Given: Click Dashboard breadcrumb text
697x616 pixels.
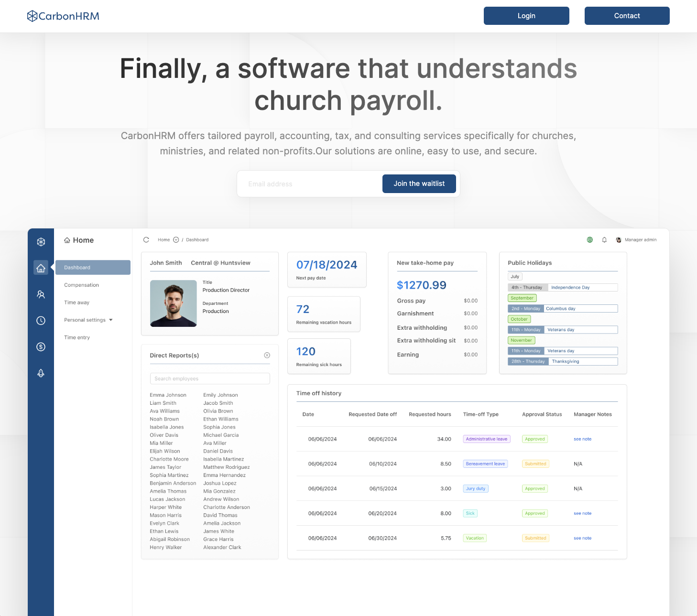Looking at the screenshot, I should pos(197,240).
